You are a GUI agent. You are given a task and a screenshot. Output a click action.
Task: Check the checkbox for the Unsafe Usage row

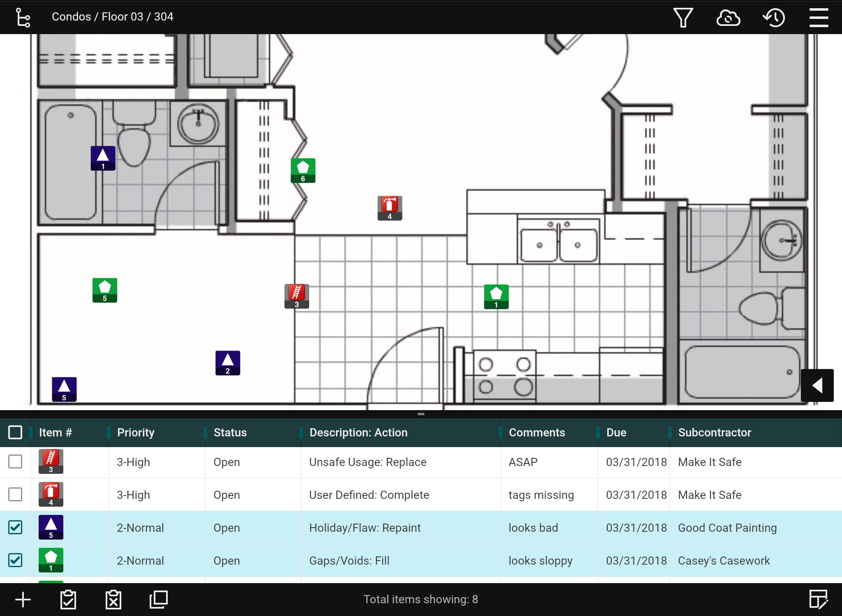pos(15,462)
